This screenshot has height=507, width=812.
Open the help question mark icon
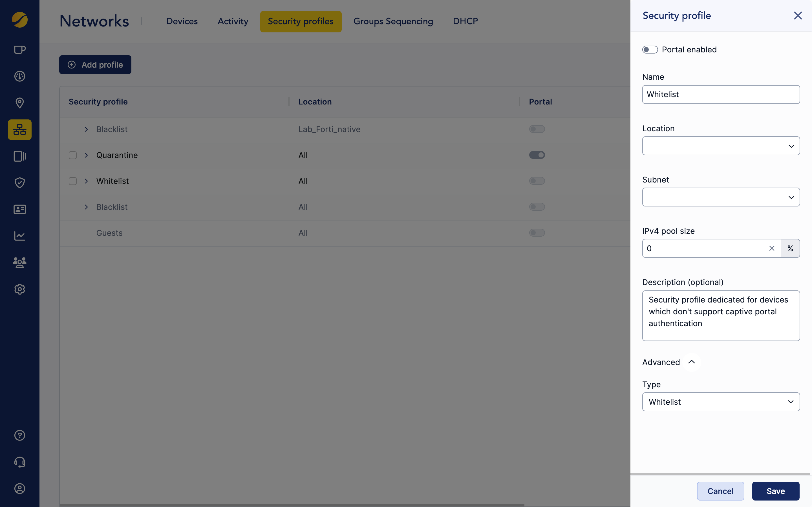pyautogui.click(x=19, y=435)
